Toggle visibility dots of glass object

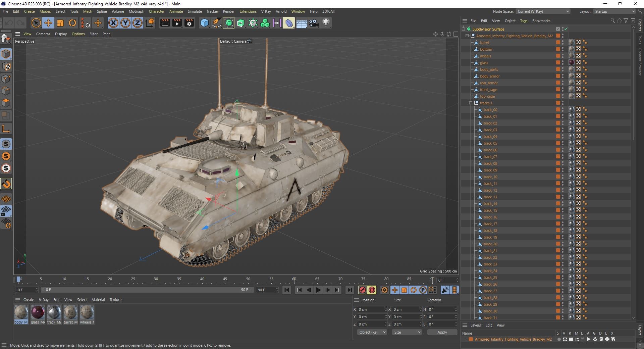562,62
